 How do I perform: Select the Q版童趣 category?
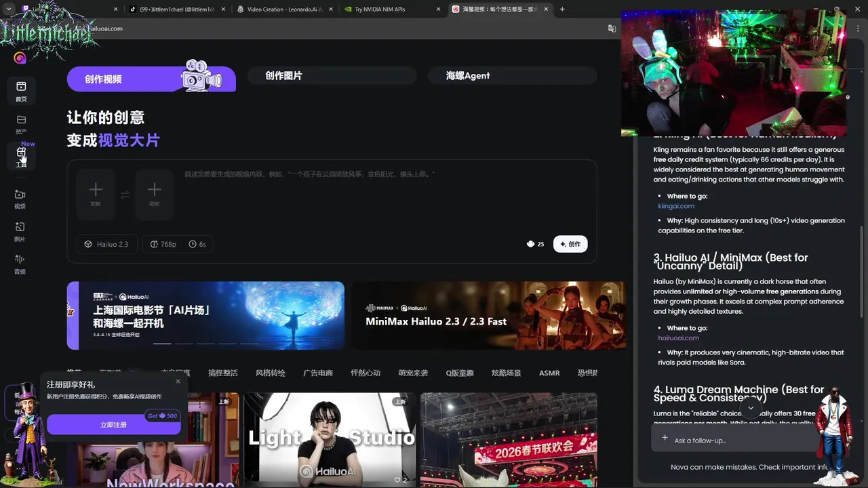[x=460, y=373]
